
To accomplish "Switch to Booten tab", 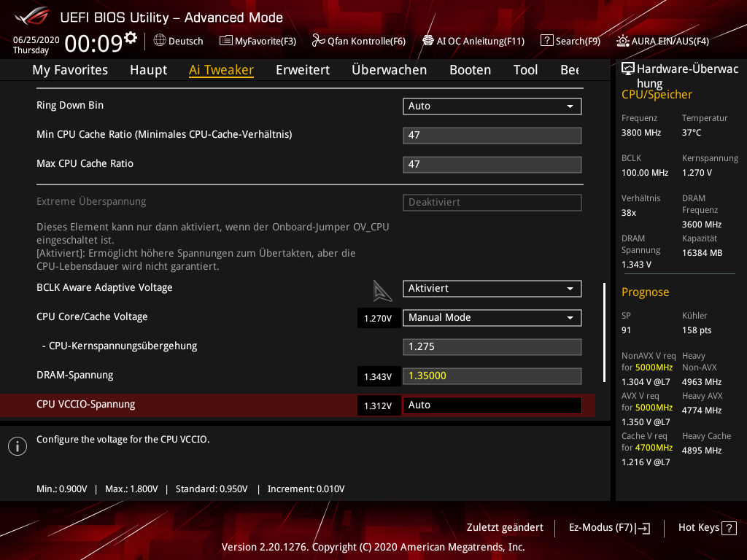I will 471,70.
